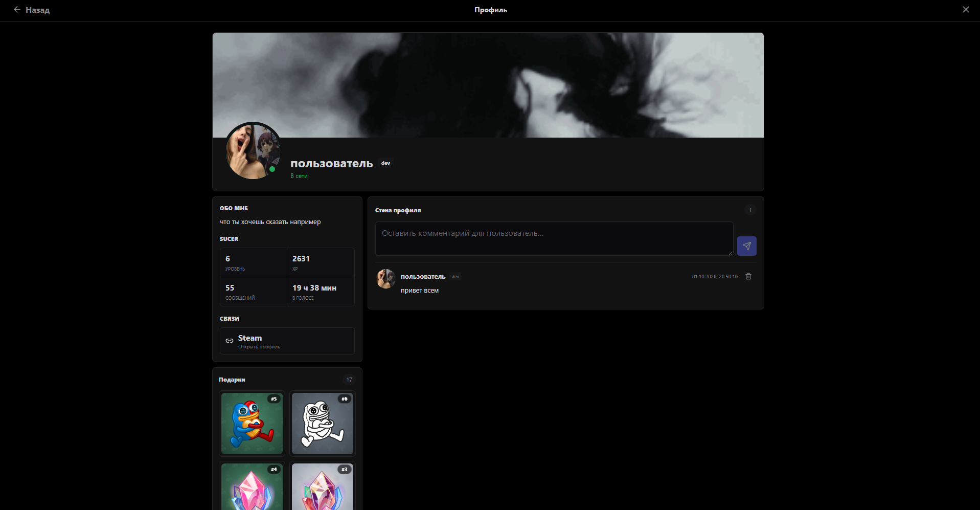The image size is (980, 510).
Task: Click the comment timestamp '01.10.2026, 20:50:10'
Action: tap(715, 277)
